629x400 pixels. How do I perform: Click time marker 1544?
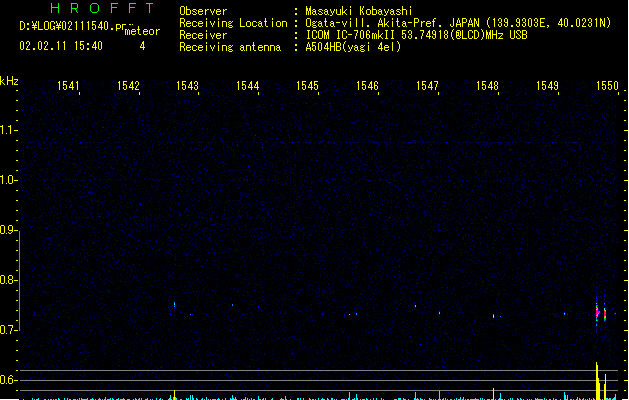248,86
